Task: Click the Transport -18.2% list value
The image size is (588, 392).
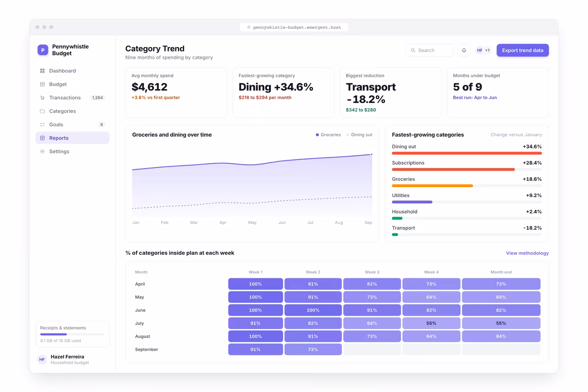Action: point(533,228)
